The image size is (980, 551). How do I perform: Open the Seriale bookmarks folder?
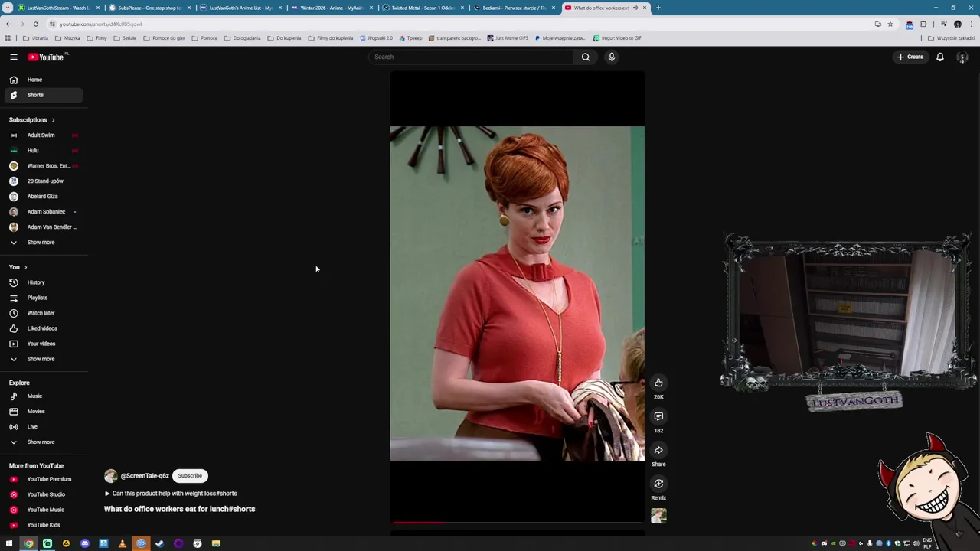[x=125, y=38]
